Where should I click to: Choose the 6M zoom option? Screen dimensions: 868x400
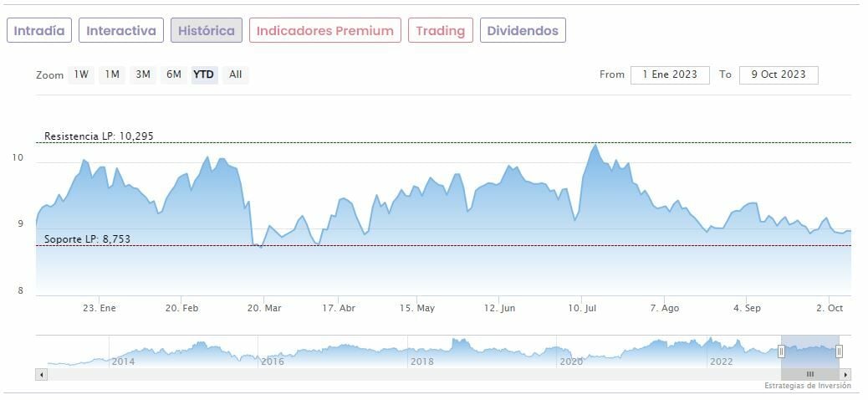click(174, 74)
